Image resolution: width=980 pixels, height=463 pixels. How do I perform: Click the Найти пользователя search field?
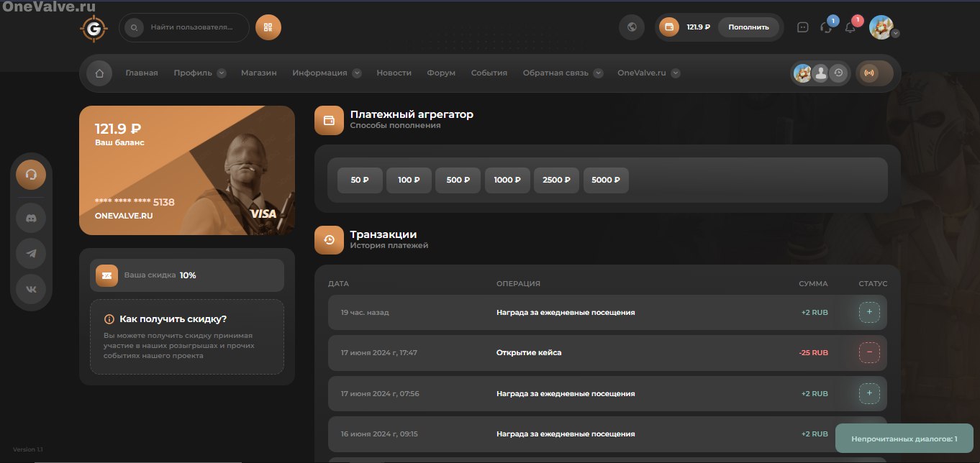[x=191, y=27]
